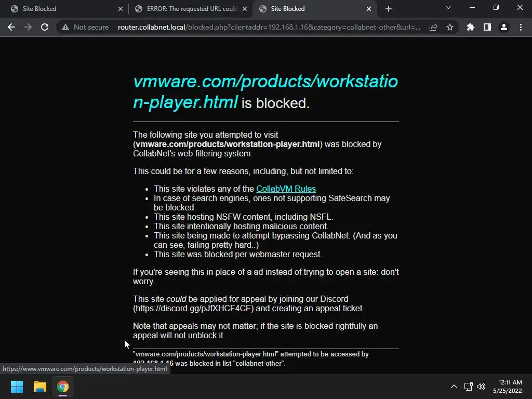Share this page via share icon
The width and height of the screenshot is (532, 399).
pos(433,27)
